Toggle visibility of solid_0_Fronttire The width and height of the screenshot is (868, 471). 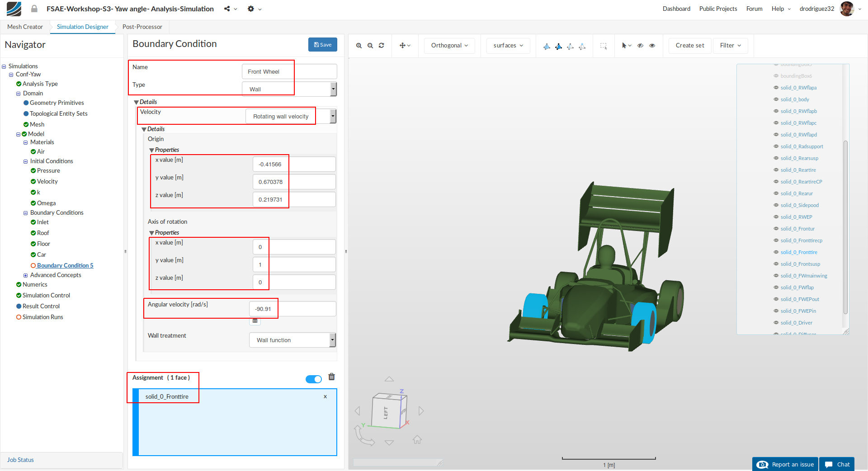point(776,252)
